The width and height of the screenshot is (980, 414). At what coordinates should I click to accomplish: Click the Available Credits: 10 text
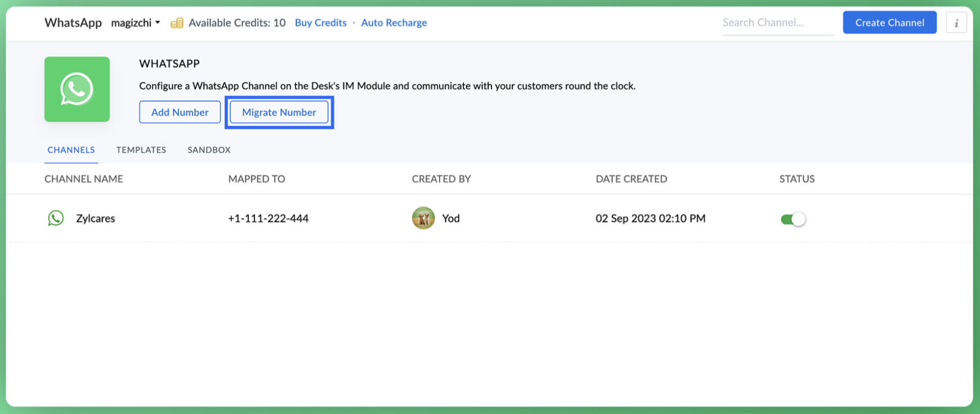[237, 23]
